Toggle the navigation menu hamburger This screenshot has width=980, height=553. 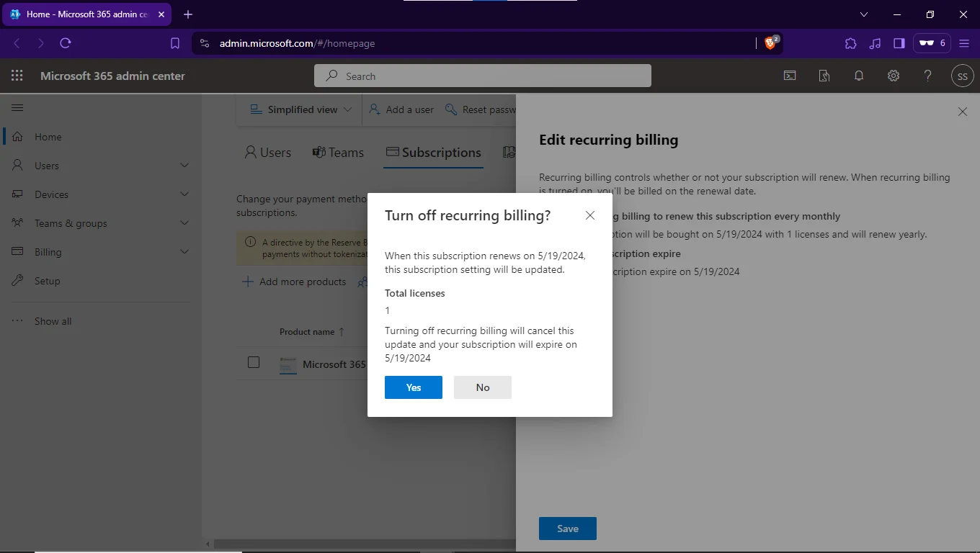[x=17, y=108]
